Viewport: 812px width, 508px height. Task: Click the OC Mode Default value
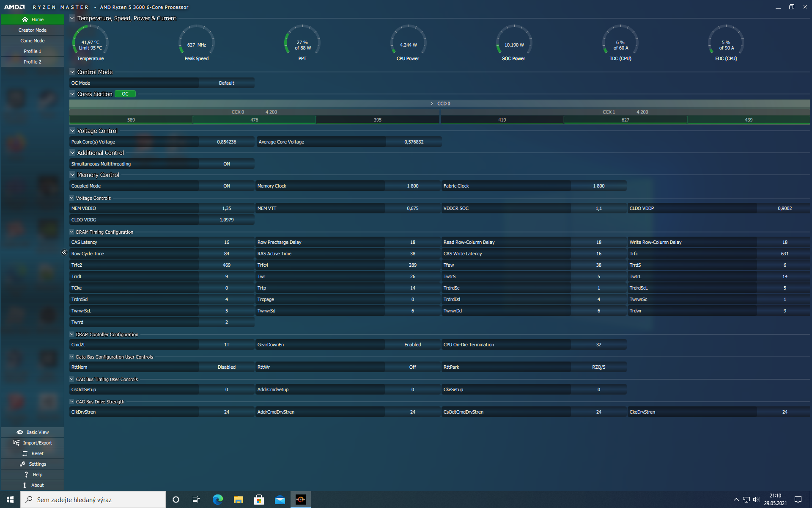[226, 83]
